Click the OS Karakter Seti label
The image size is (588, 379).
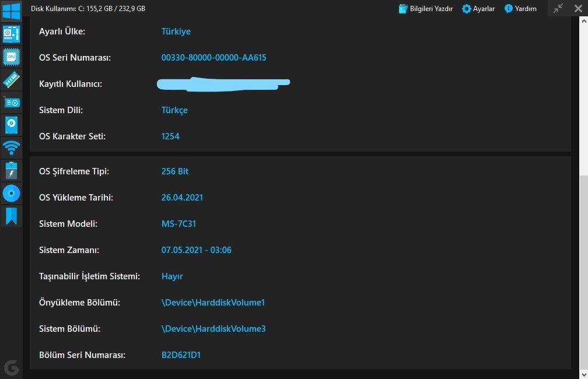pyautogui.click(x=72, y=136)
